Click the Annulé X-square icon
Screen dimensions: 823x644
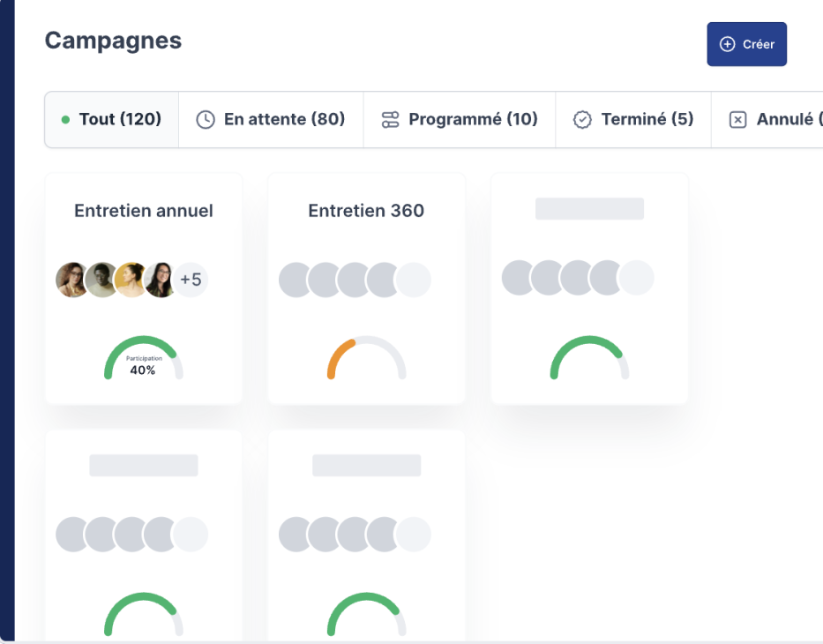738,120
